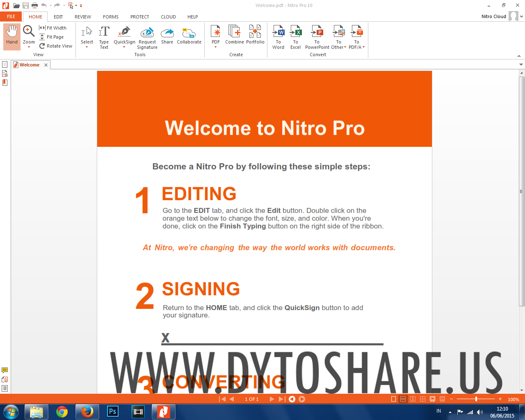The width and height of the screenshot is (525, 420).
Task: Open the Nitro Cloud account menu
Action: [x=502, y=16]
